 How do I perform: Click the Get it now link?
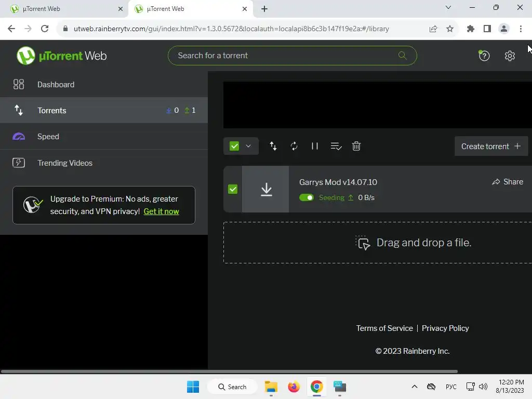(161, 211)
